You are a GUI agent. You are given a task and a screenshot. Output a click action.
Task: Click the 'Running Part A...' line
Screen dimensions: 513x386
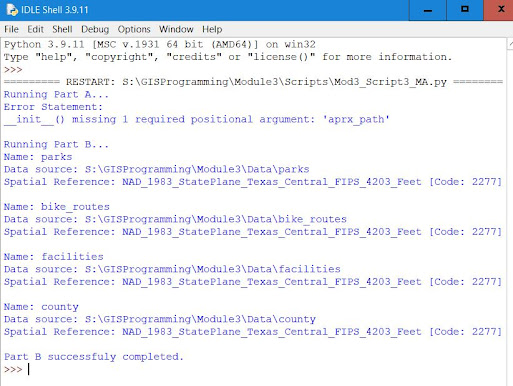tap(56, 95)
